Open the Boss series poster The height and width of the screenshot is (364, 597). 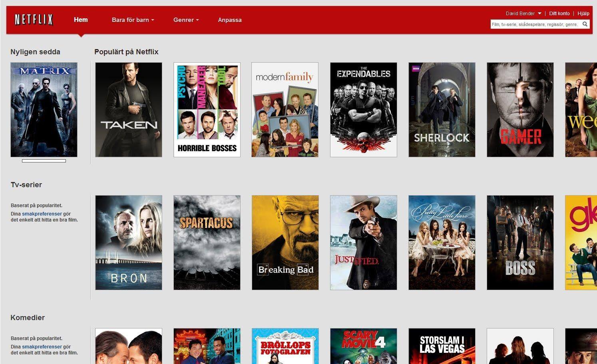520,243
